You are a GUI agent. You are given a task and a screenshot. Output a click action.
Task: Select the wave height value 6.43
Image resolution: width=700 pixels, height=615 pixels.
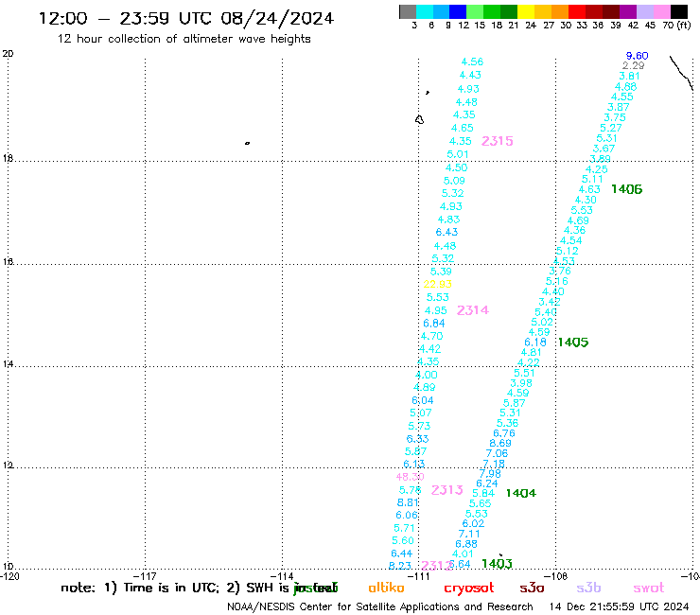click(446, 232)
